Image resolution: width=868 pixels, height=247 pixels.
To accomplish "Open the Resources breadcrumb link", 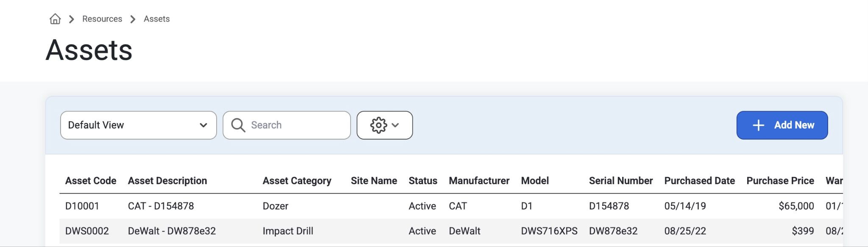I will coord(102,19).
